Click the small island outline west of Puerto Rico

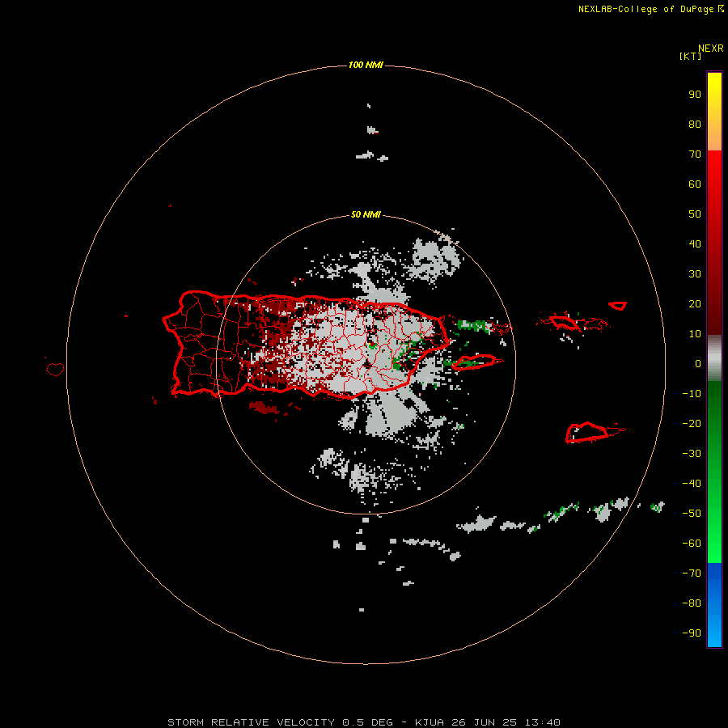pos(55,369)
